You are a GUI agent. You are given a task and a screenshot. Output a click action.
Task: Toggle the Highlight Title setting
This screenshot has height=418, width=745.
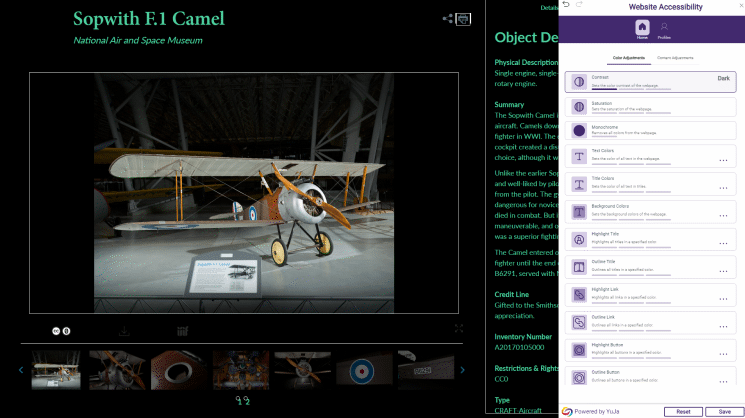(x=650, y=239)
